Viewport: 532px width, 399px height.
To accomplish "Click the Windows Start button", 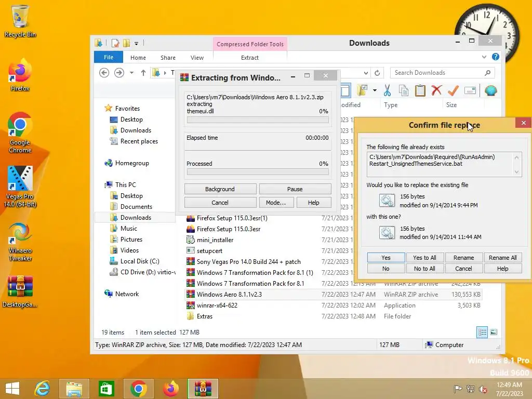I will (x=12, y=389).
